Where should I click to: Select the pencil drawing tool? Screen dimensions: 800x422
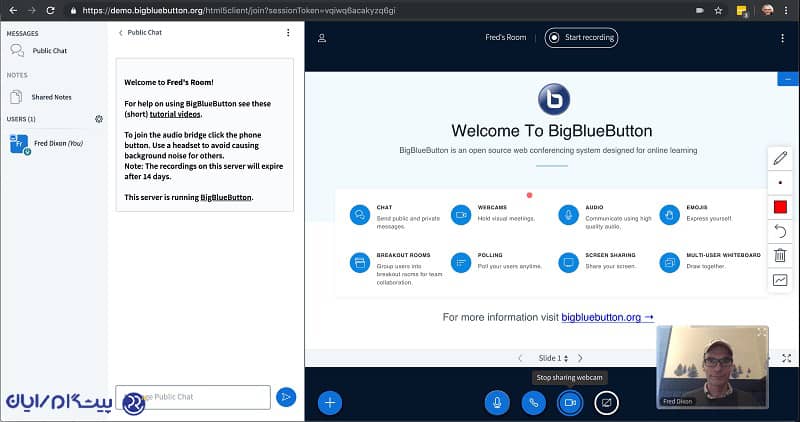pyautogui.click(x=780, y=159)
